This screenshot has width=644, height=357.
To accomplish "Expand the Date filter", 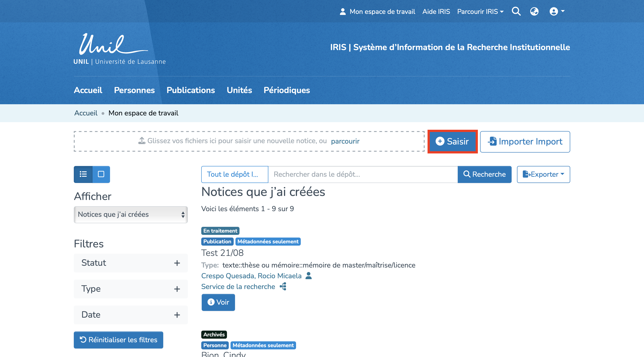I will [131, 315].
